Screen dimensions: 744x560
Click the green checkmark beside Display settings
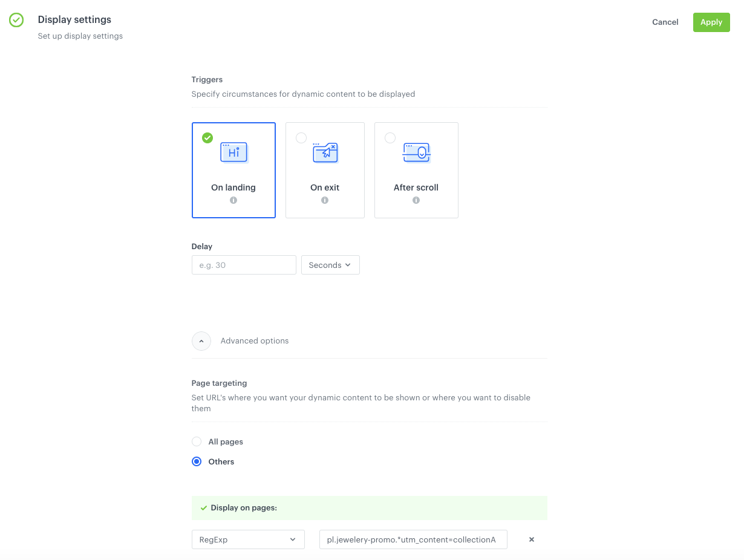[x=16, y=20]
